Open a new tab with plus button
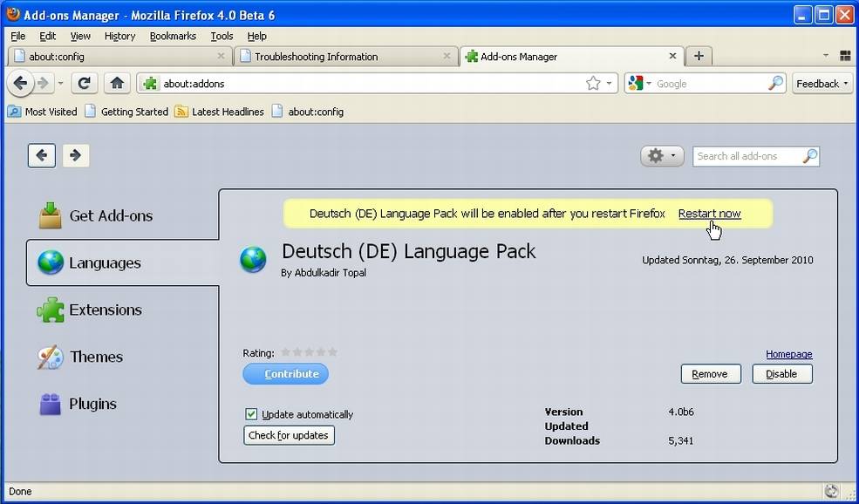The width and height of the screenshot is (859, 504). tap(699, 56)
